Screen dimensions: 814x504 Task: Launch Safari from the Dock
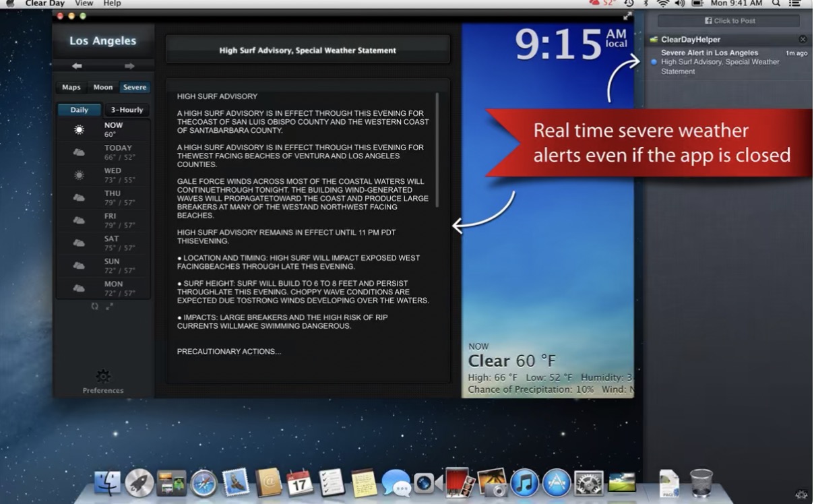(x=204, y=483)
